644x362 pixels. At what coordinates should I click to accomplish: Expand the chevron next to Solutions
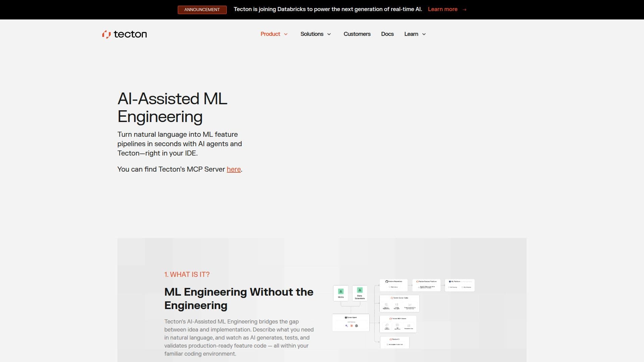329,34
